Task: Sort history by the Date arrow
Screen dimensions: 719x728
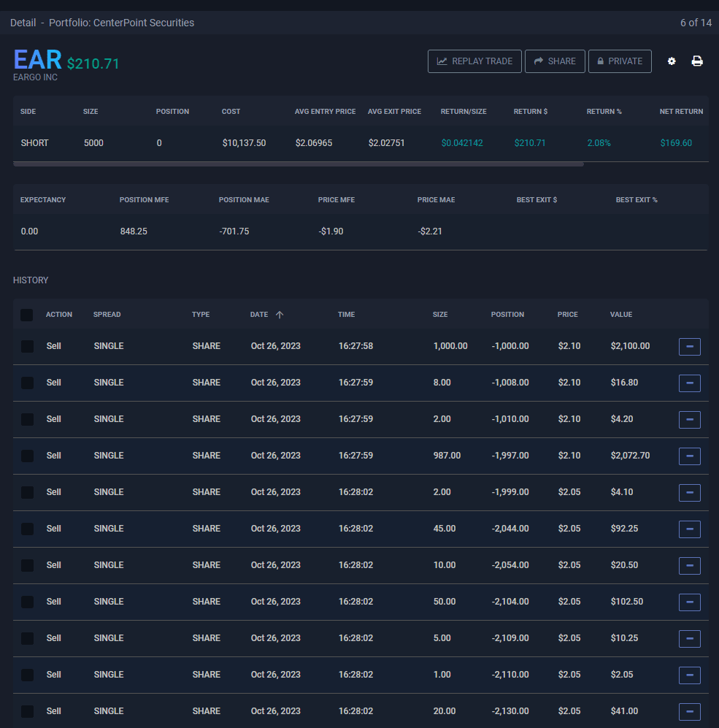Action: point(280,315)
